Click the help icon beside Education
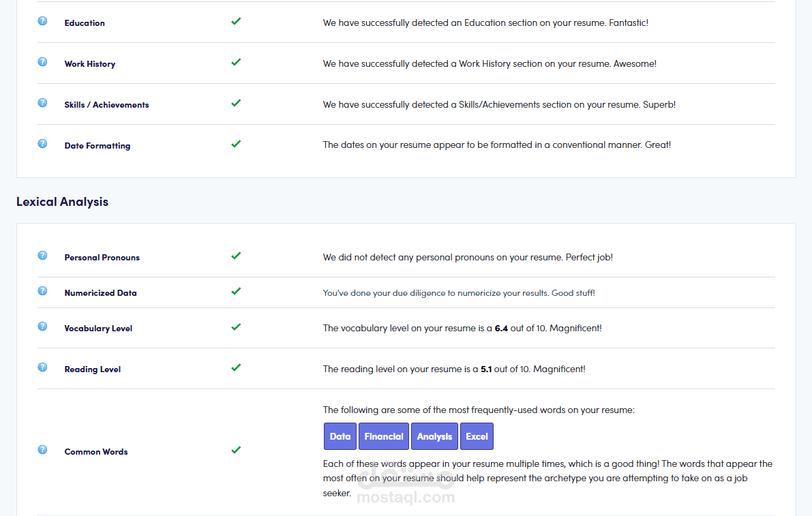Viewport: 812px width, 516px height. (x=42, y=21)
